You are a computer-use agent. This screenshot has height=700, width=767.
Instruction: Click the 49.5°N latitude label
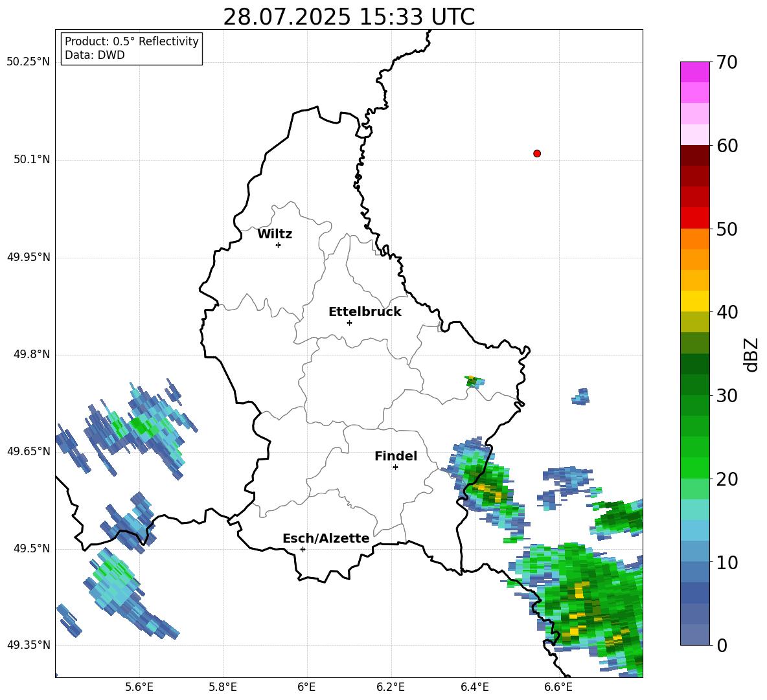pyautogui.click(x=32, y=548)
